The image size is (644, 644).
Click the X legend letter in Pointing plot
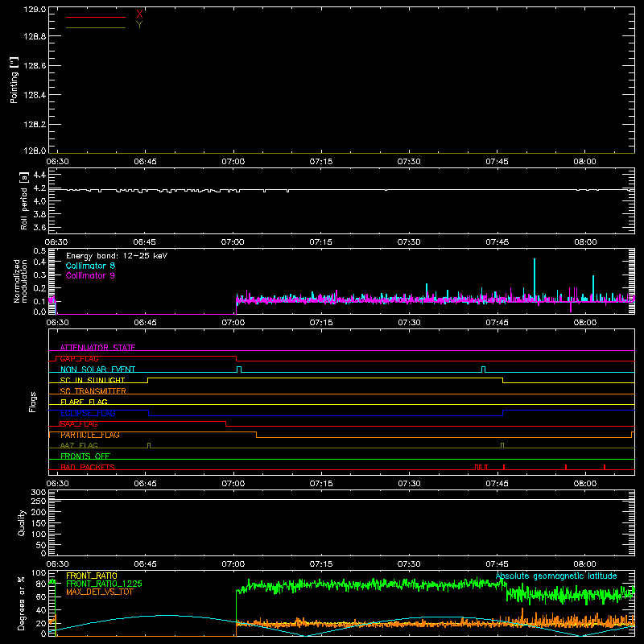[139, 14]
